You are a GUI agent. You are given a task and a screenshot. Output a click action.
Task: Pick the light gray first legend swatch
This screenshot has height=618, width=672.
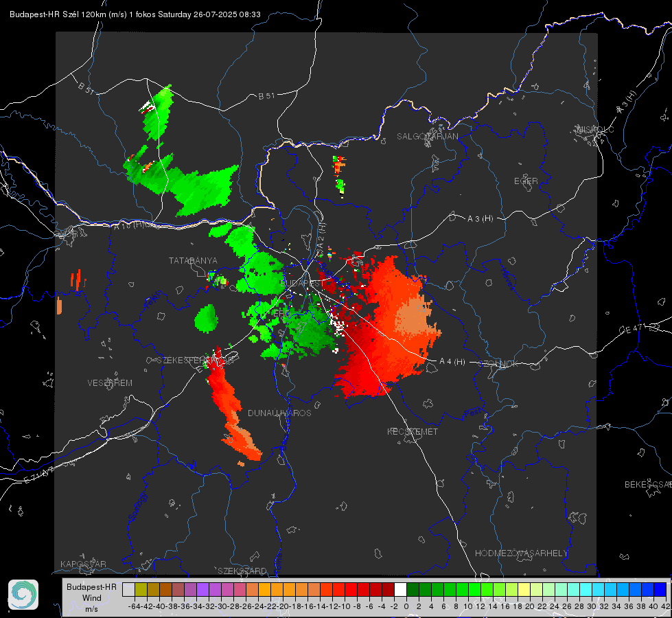coord(128,589)
